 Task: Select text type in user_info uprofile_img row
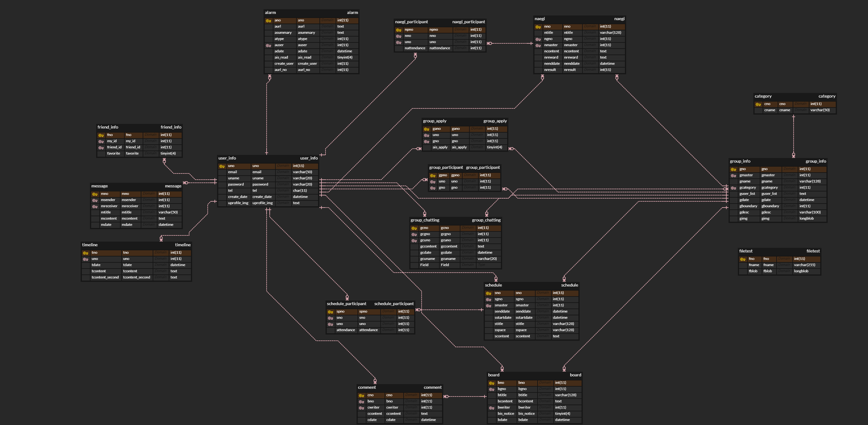[296, 203]
